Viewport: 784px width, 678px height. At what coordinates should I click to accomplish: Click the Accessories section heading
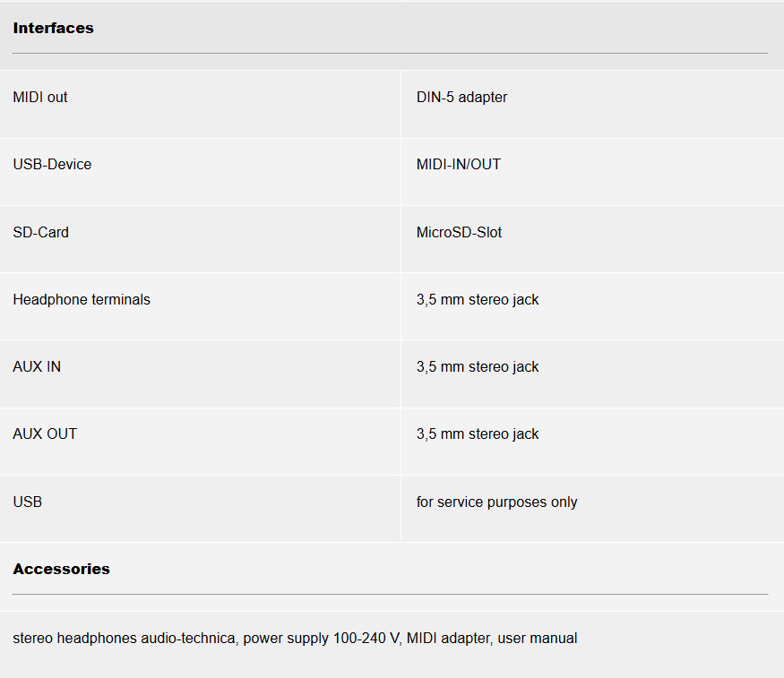coord(61,569)
